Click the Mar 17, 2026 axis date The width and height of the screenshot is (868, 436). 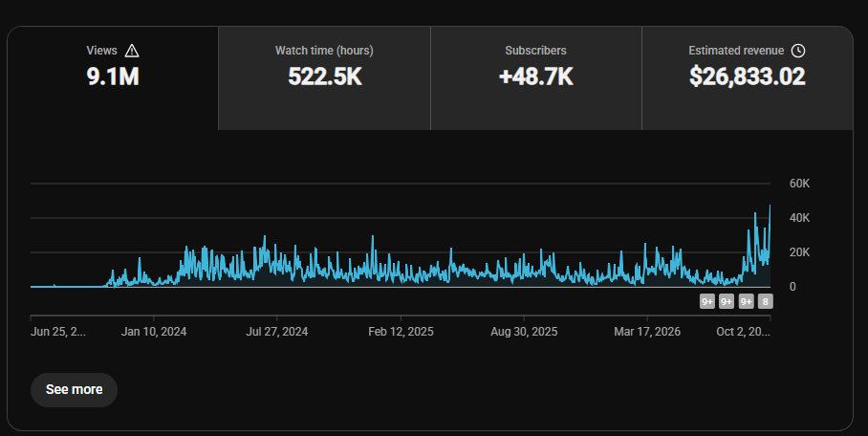tap(647, 331)
